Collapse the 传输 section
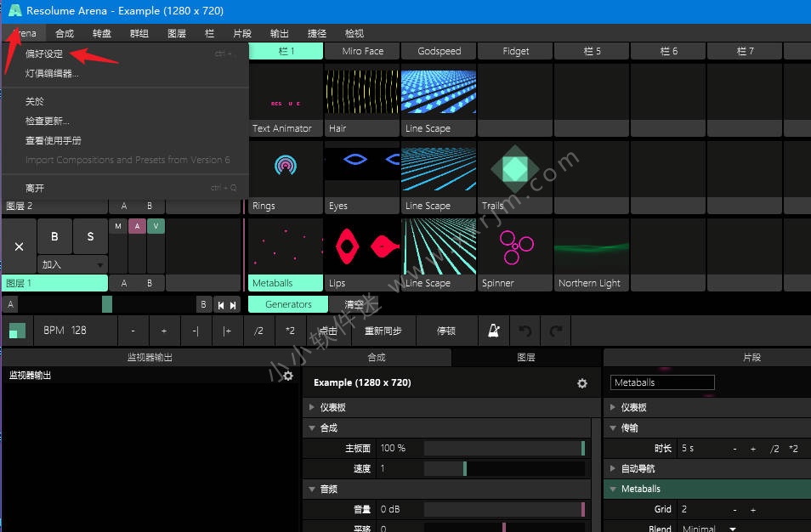 pyautogui.click(x=613, y=428)
